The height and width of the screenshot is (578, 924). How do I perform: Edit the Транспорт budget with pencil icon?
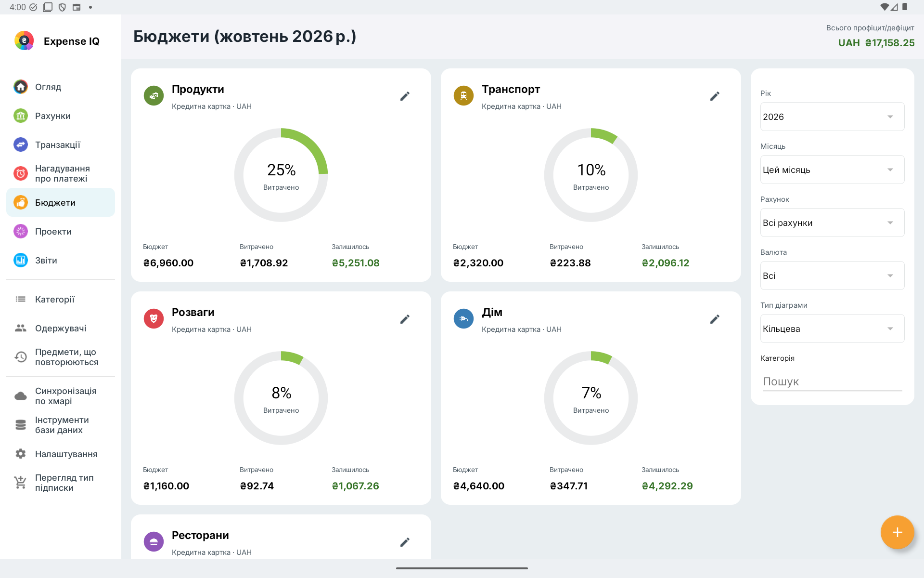tap(715, 96)
